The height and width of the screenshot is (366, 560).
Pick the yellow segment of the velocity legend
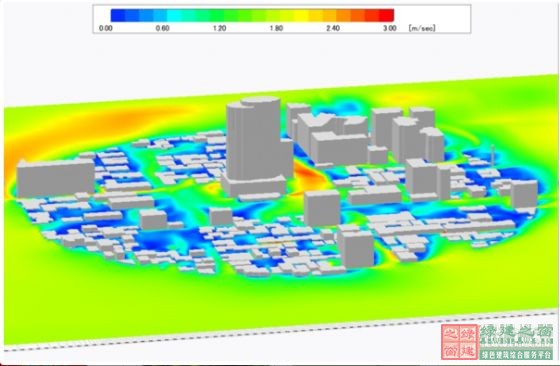[302, 15]
